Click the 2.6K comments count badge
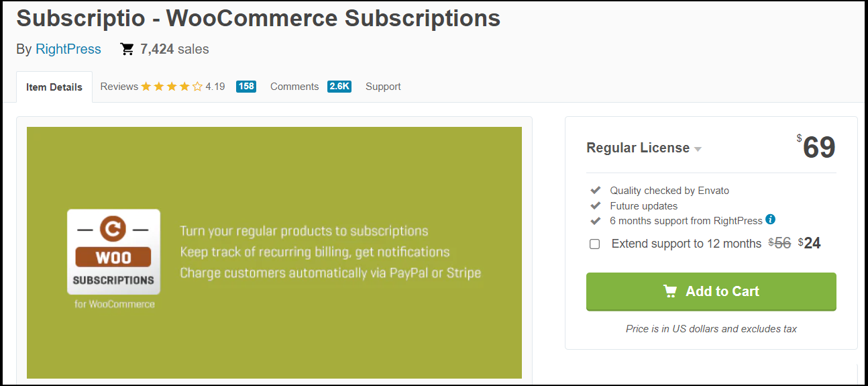 339,87
